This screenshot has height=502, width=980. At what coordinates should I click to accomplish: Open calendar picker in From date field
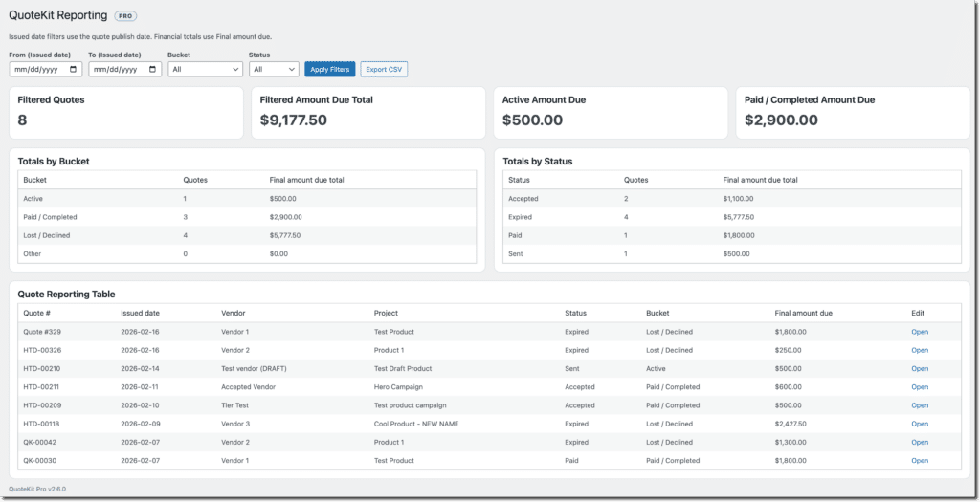[74, 70]
